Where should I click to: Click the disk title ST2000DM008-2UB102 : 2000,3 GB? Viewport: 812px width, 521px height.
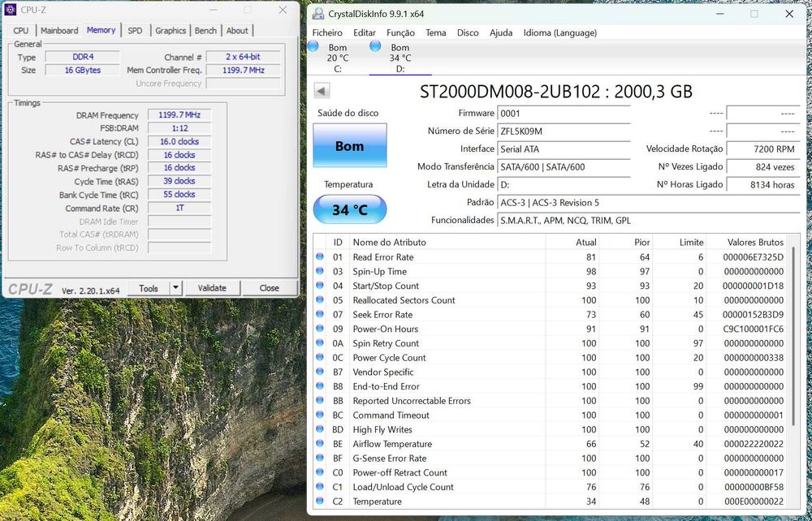(556, 92)
